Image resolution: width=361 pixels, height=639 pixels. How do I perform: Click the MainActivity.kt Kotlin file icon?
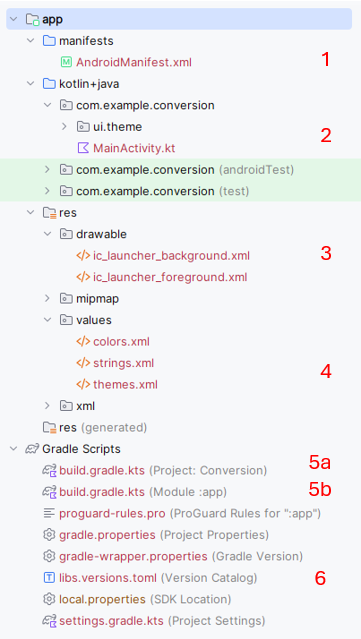pos(83,148)
